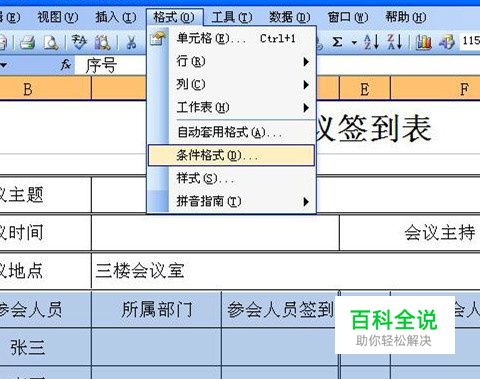Click the cell format icon beside 单元格
Image resolution: width=480 pixels, height=379 pixels.
tap(158, 38)
